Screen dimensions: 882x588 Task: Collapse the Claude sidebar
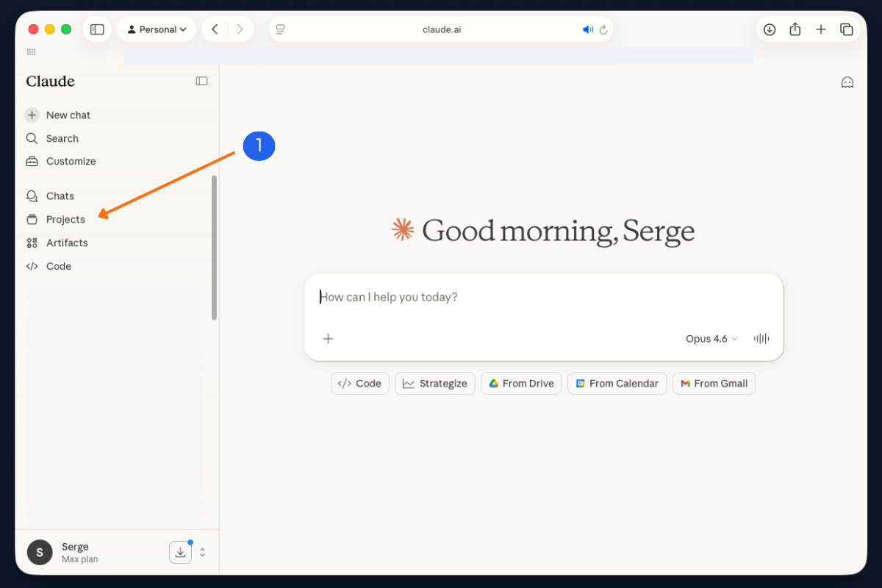tap(201, 81)
